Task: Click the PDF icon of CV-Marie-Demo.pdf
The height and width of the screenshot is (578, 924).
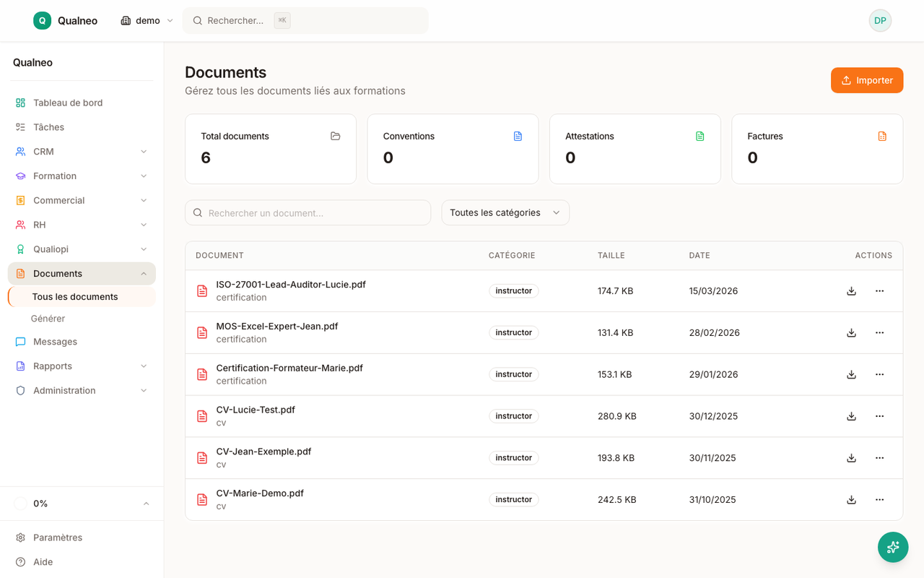Action: (202, 500)
